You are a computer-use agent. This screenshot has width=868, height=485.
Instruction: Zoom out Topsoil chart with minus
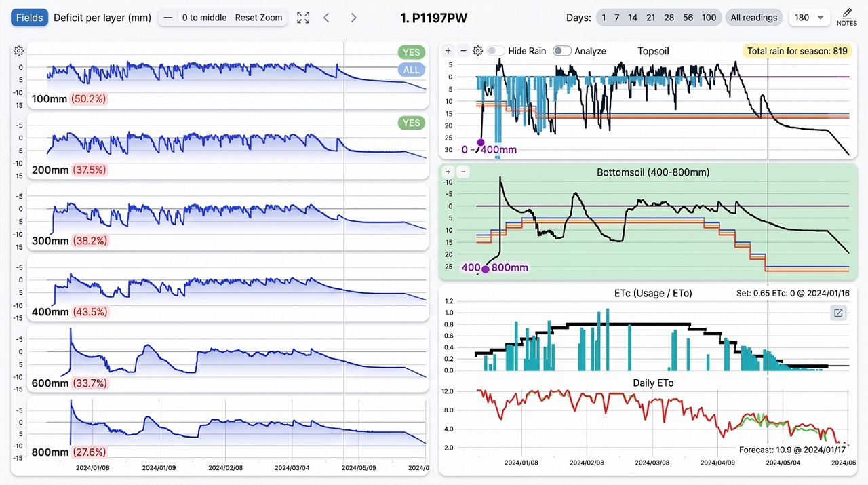tap(463, 51)
